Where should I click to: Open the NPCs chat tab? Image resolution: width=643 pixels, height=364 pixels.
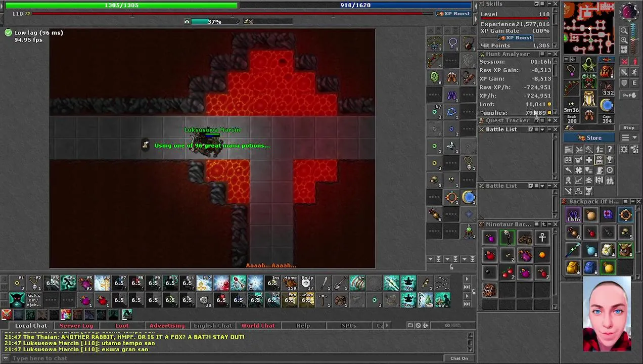click(348, 326)
